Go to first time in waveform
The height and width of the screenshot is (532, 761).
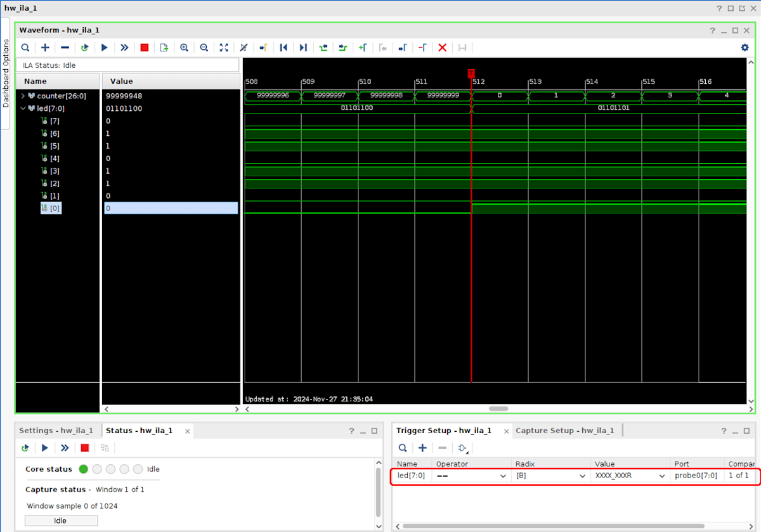[283, 48]
